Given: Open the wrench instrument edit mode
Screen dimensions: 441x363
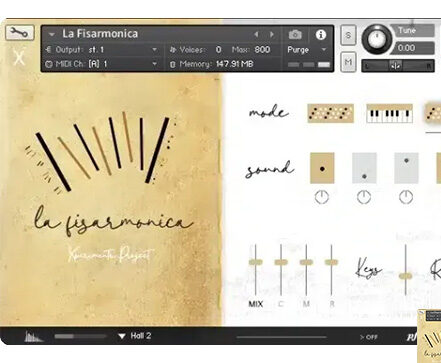Looking at the screenshot, I should pos(19,32).
